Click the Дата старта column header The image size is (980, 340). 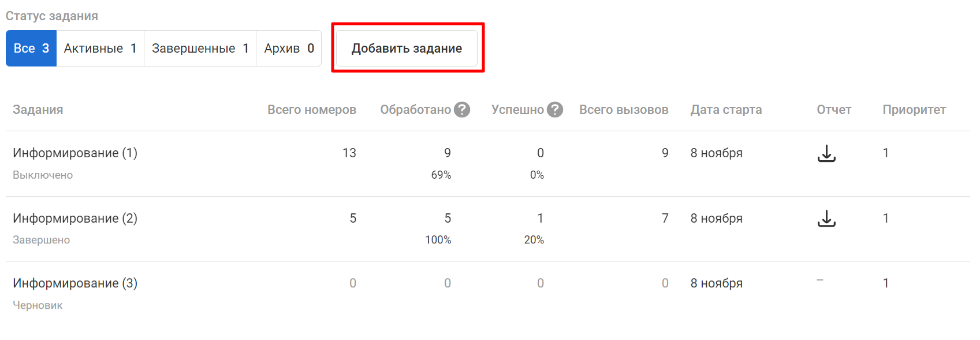point(726,110)
